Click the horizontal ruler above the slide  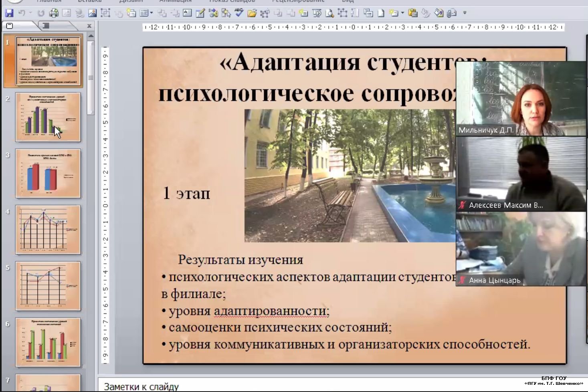354,27
